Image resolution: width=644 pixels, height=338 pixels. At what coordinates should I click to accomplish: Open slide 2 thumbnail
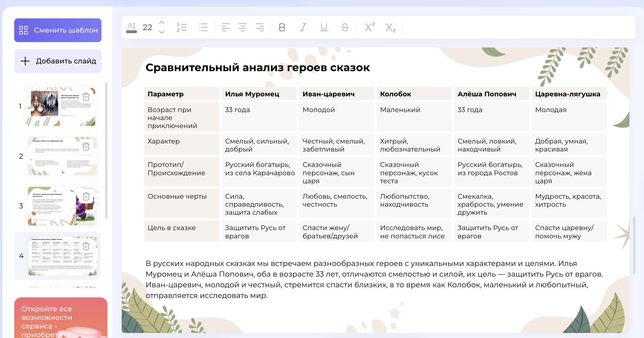pos(62,156)
